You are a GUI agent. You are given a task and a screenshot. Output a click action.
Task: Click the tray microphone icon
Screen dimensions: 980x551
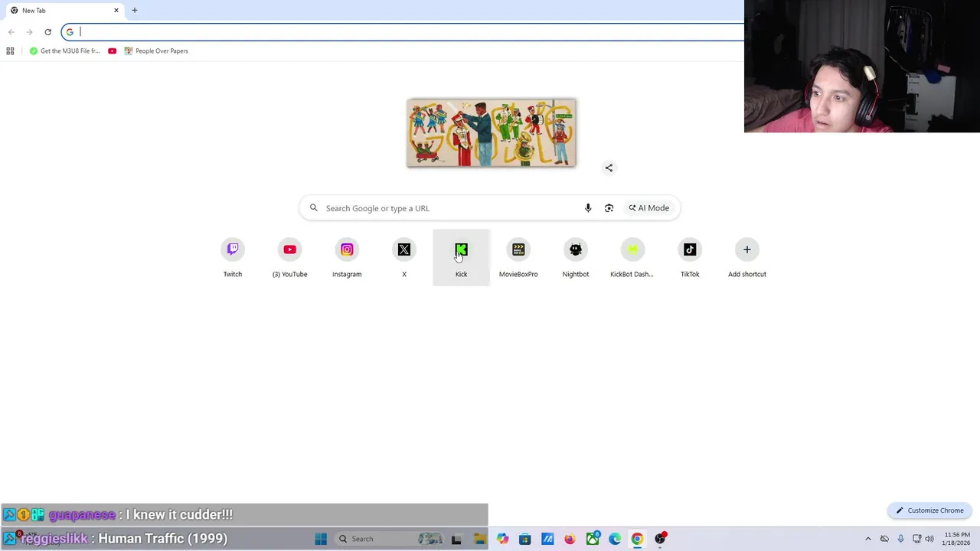900,539
